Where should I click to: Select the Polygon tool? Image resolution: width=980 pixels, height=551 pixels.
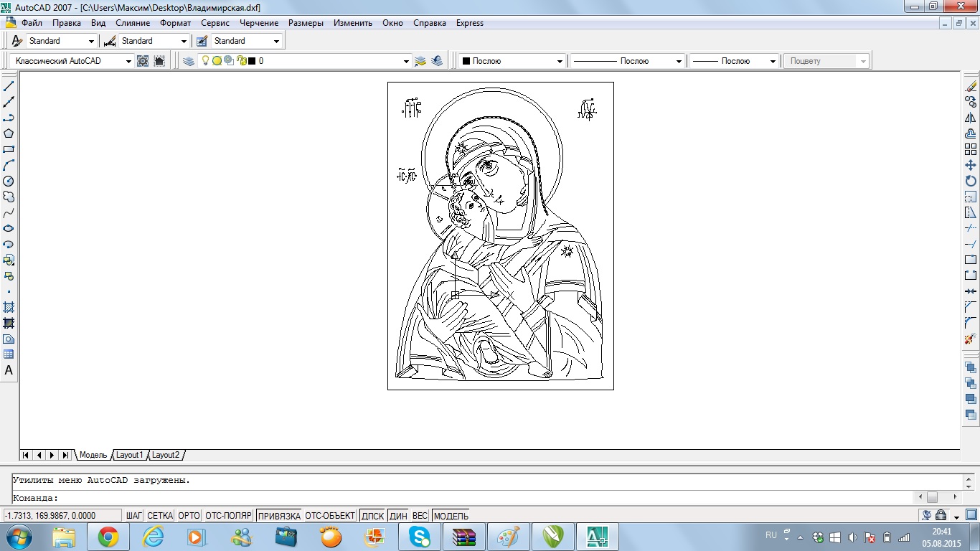pos(9,133)
